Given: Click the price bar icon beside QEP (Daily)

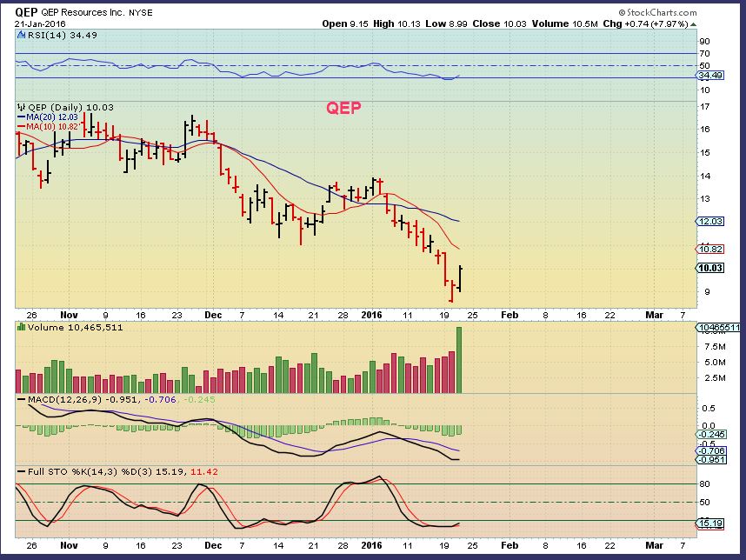Looking at the screenshot, I should tap(22, 107).
